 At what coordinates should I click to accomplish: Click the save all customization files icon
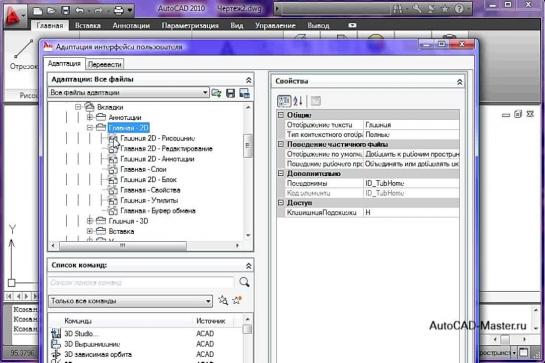(244, 93)
